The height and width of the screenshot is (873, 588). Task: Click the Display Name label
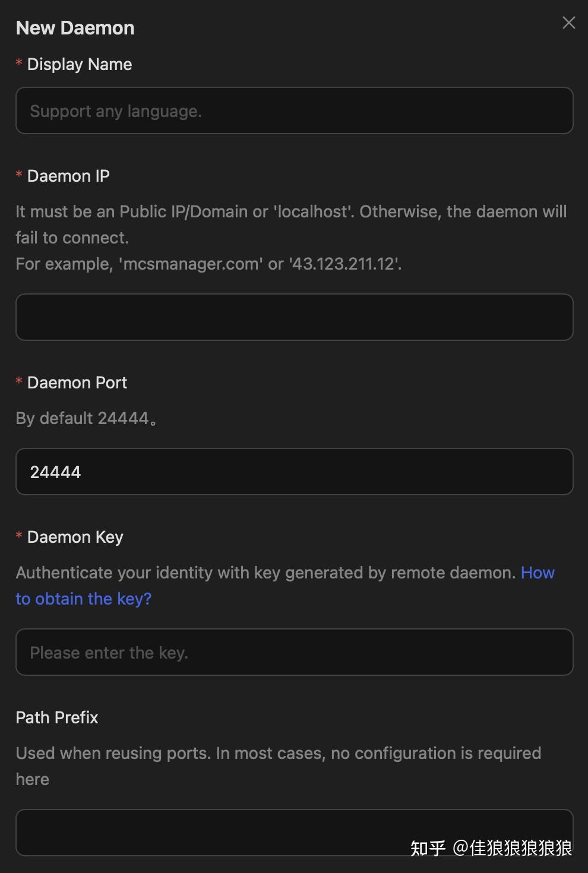tap(80, 64)
